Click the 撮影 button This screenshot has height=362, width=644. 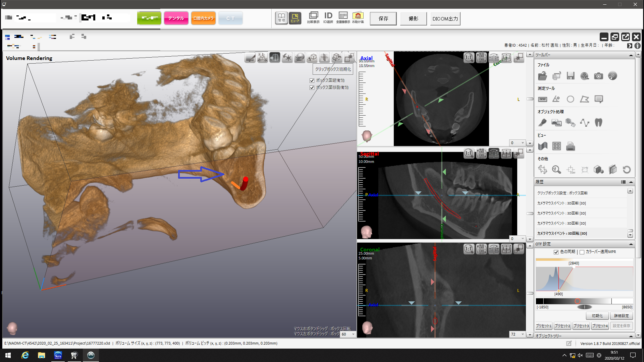[x=413, y=18]
